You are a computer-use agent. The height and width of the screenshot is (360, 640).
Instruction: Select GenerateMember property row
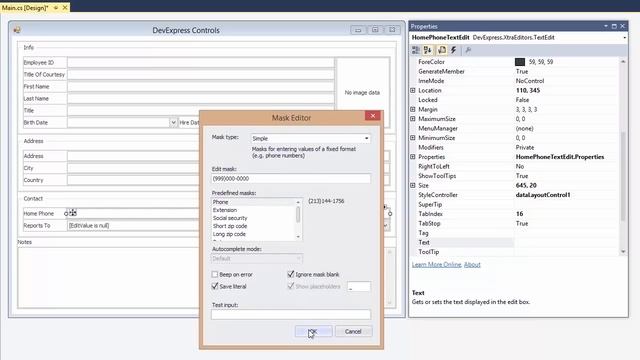click(514, 71)
